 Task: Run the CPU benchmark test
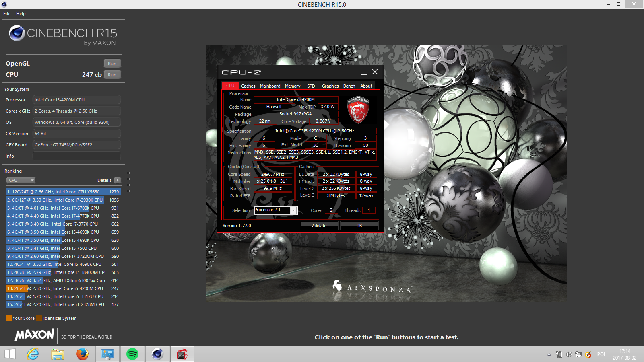(x=112, y=75)
